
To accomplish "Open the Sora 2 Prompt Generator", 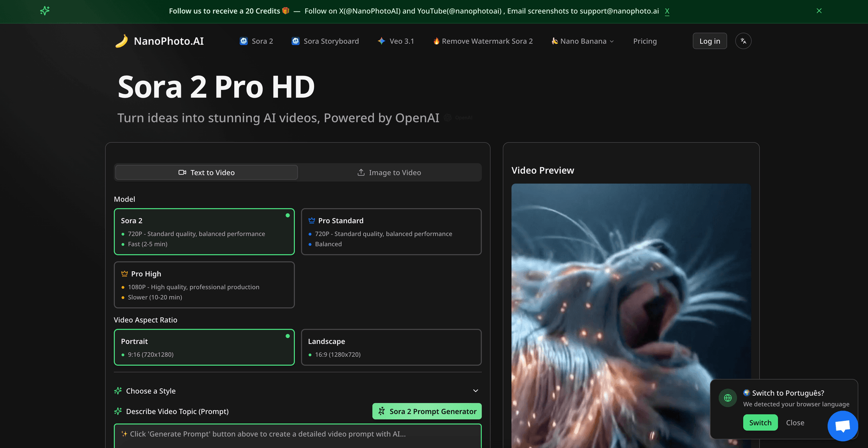I will 427,411.
